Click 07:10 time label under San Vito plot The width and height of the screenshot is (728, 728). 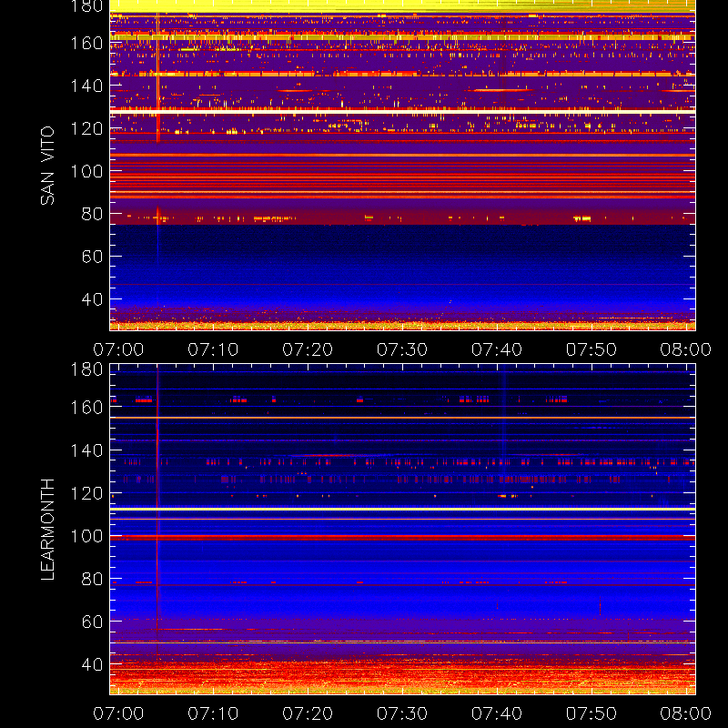[x=213, y=349]
